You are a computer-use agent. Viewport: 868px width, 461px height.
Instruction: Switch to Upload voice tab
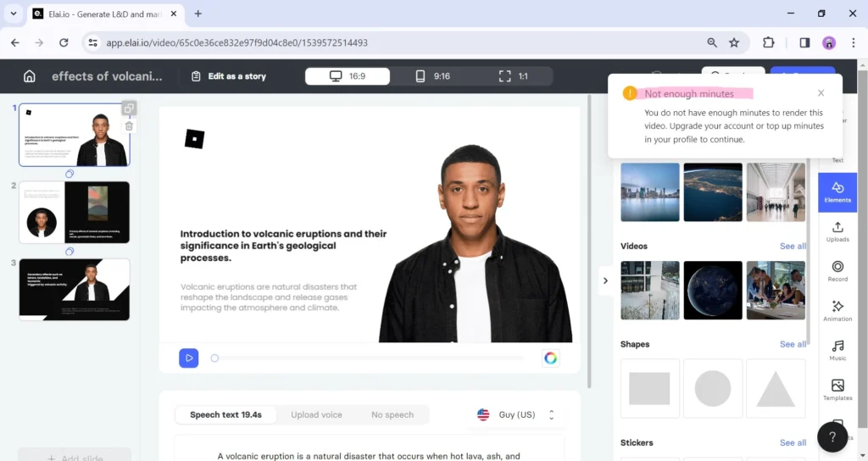(317, 414)
